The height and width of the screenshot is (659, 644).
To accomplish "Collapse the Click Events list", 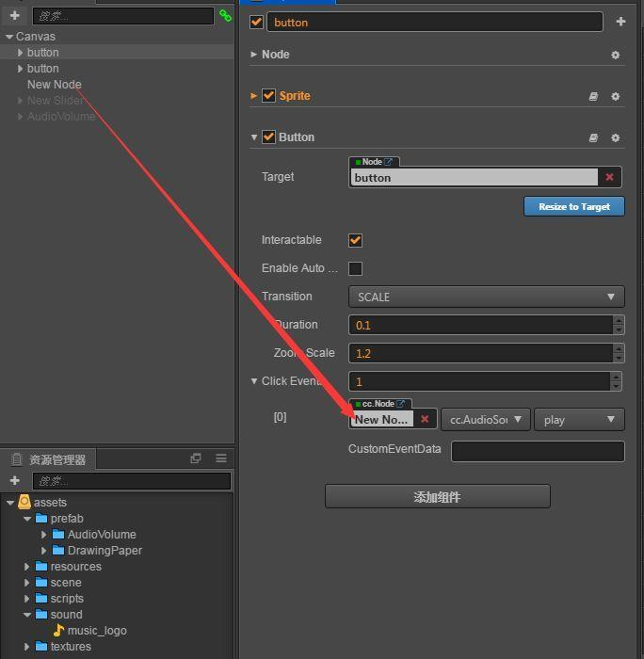I will 254,381.
